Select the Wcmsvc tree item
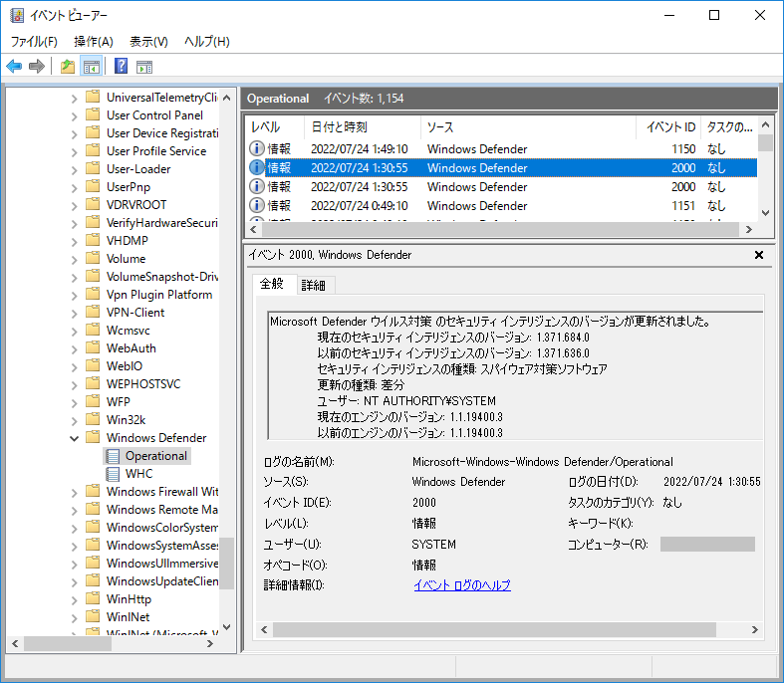 128,331
